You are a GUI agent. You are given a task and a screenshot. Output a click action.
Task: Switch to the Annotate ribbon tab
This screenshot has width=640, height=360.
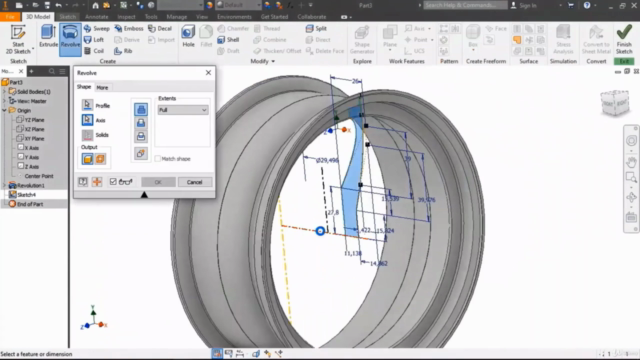(x=97, y=17)
